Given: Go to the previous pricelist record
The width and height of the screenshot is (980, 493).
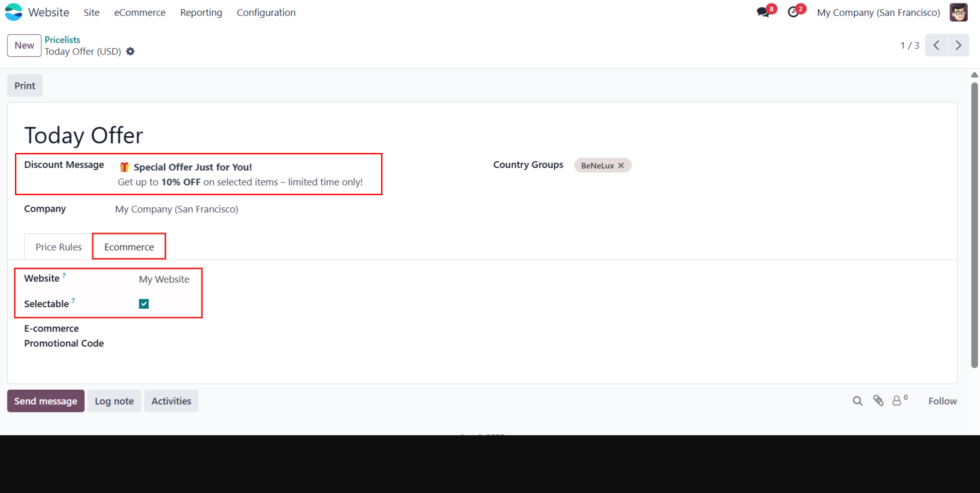Looking at the screenshot, I should (x=936, y=45).
